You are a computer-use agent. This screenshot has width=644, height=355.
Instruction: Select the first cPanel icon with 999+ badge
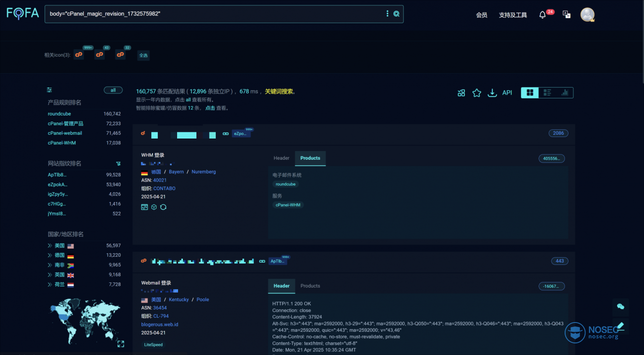click(x=79, y=55)
